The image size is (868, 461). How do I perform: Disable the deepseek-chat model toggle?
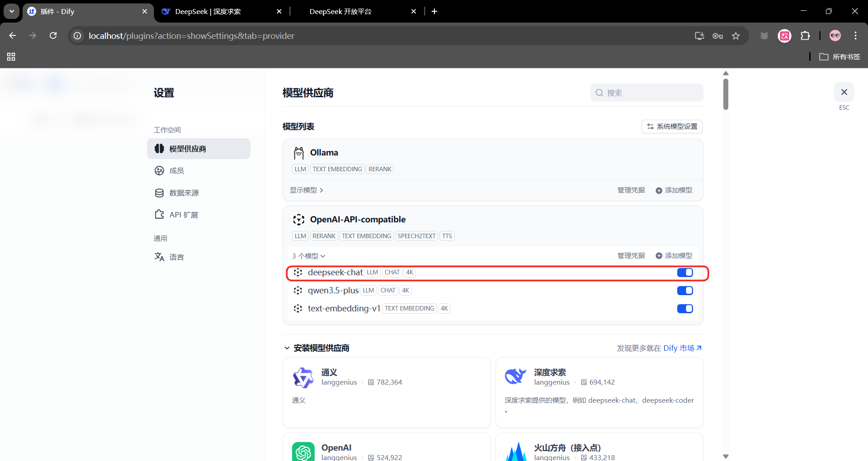point(685,273)
